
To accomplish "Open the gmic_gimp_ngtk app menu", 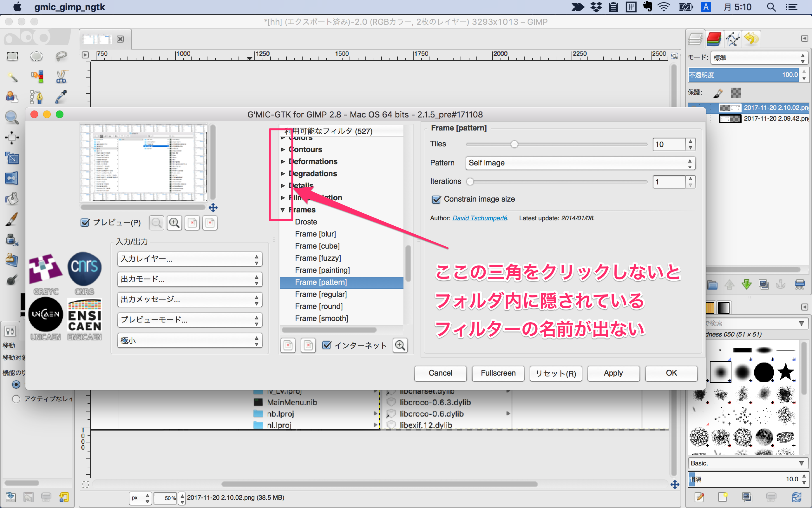I will coord(69,7).
